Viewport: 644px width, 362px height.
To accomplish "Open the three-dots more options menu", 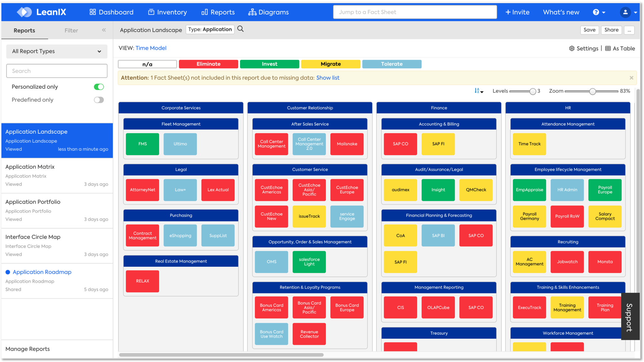I will [629, 30].
